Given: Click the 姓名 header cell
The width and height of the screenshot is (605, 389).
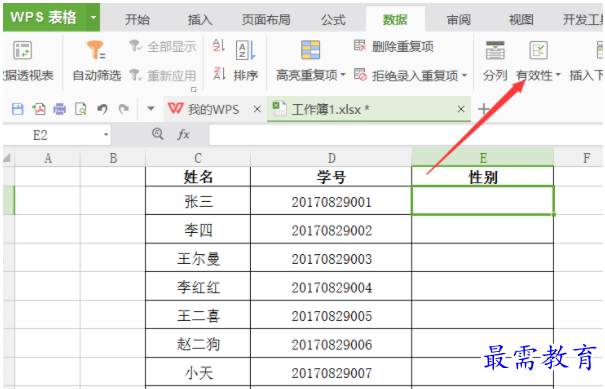Looking at the screenshot, I should click(x=198, y=177).
